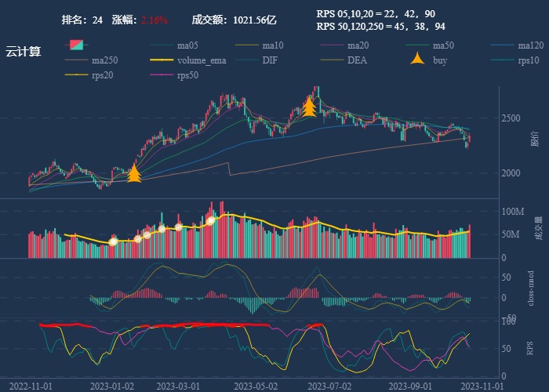Toggle the buy arrow legend icon
The image size is (549, 392).
click(x=419, y=60)
